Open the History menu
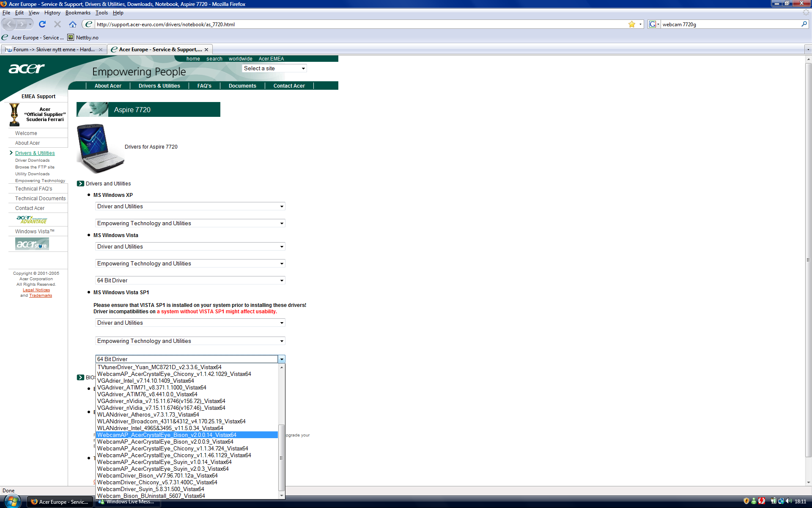The height and width of the screenshot is (508, 812). pos(52,13)
